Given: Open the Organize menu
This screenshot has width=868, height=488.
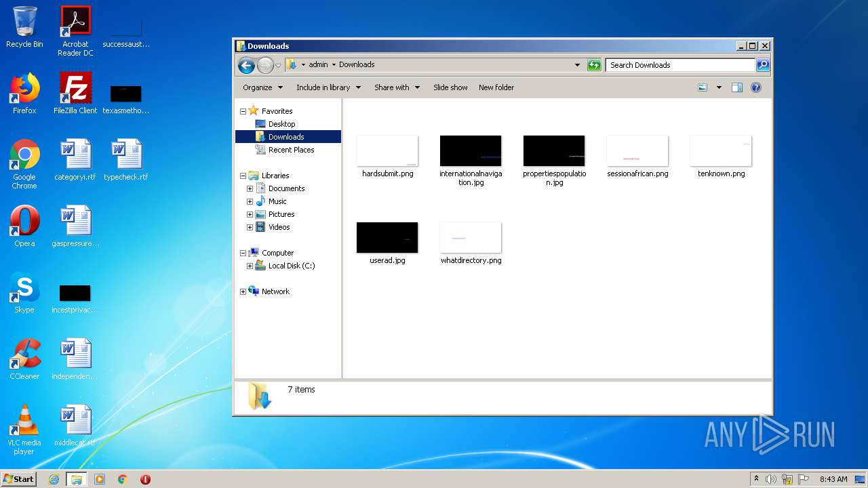Looking at the screenshot, I should point(262,87).
